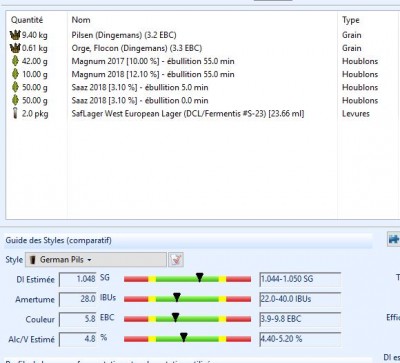Click the 10.00 g quantity cell

(35, 74)
